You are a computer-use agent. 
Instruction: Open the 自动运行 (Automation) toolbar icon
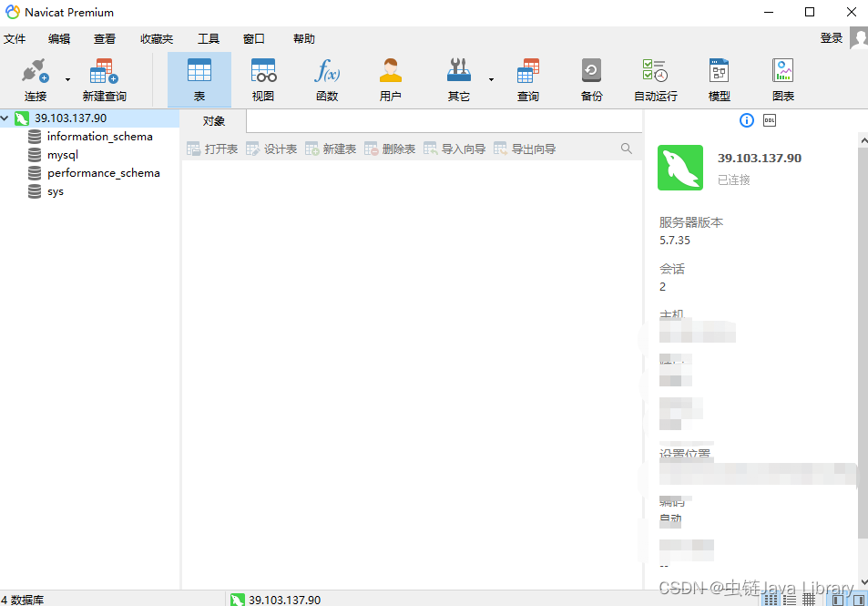tap(656, 80)
